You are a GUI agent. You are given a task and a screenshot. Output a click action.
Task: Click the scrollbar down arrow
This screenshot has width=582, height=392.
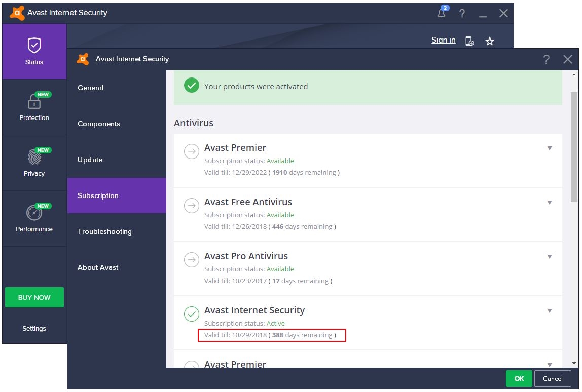click(x=574, y=363)
